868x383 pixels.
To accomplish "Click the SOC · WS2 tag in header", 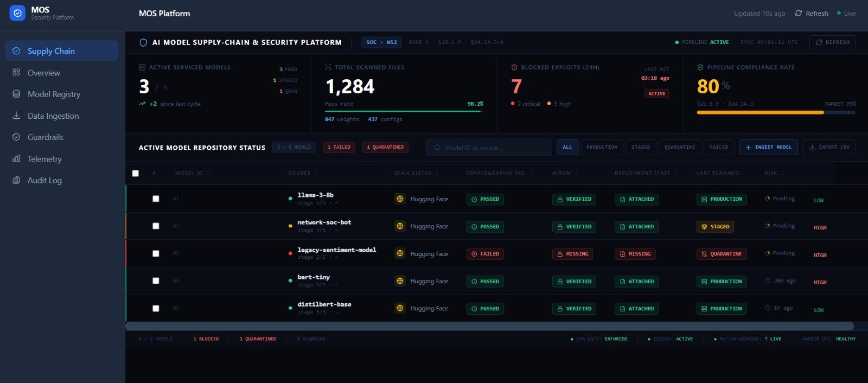I will point(381,42).
